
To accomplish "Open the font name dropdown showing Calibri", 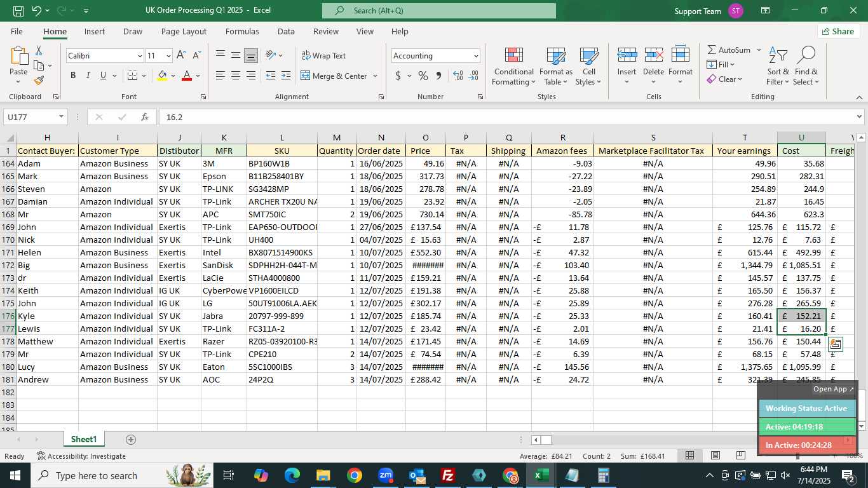I will point(140,56).
